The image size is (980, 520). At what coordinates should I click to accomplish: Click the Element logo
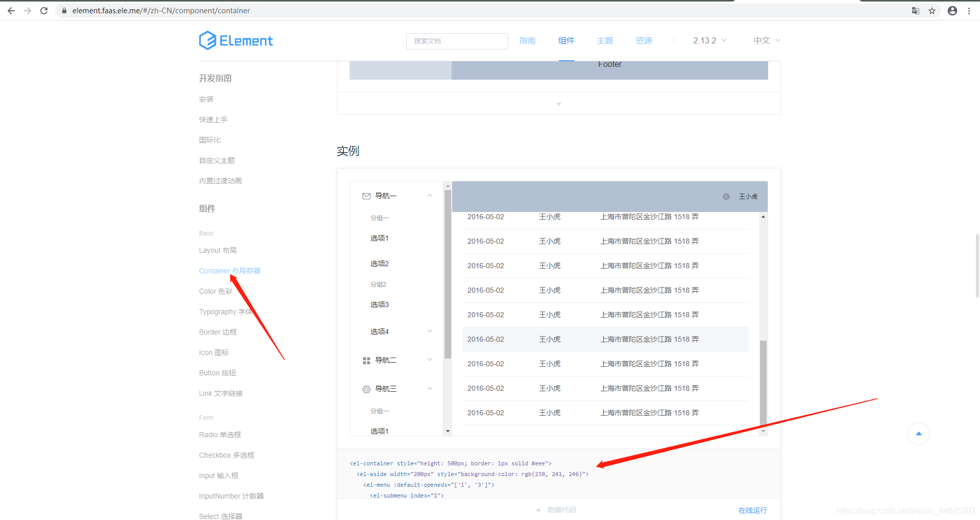[x=236, y=40]
